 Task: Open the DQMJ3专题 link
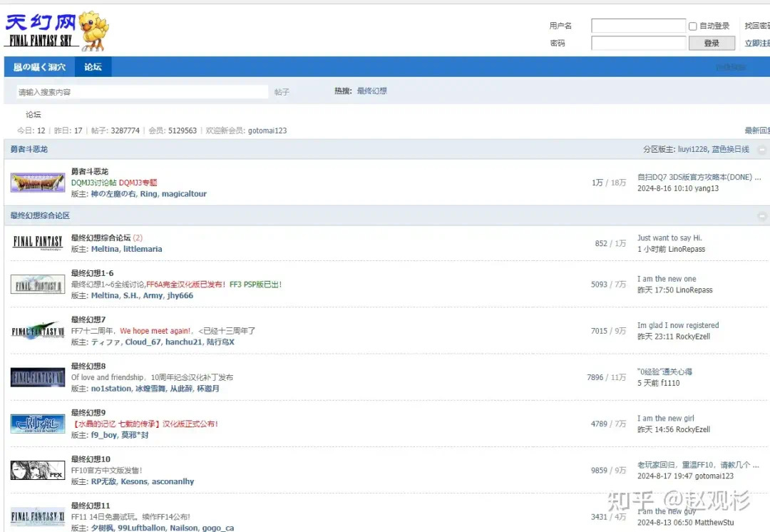click(138, 183)
